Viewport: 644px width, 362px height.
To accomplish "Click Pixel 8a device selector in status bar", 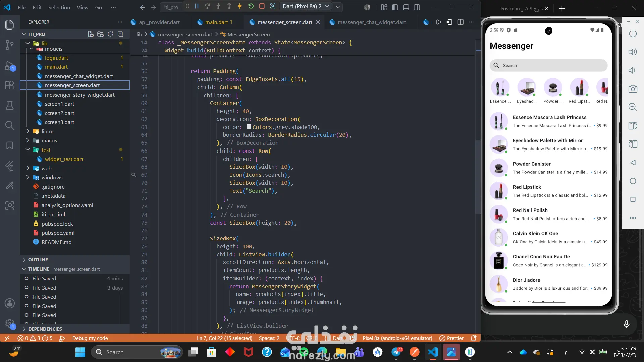I will (x=397, y=338).
